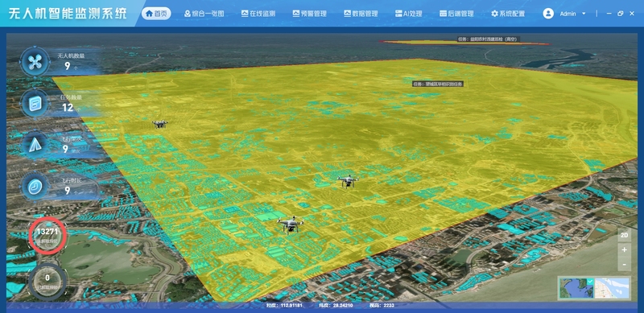This screenshot has height=313, width=644.
Task: Click the drone count propeller icon
Action: [x=35, y=62]
